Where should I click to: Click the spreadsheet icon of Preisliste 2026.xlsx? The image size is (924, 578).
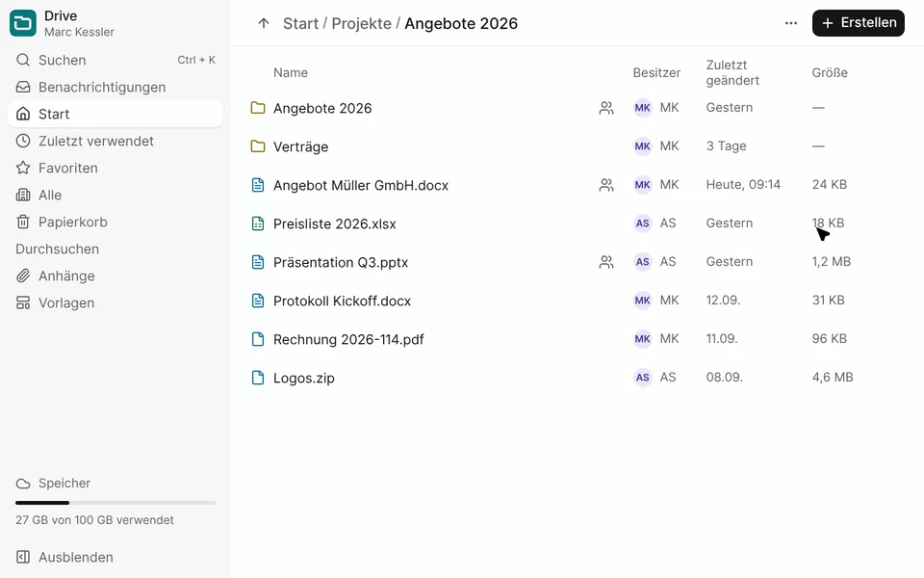(258, 223)
